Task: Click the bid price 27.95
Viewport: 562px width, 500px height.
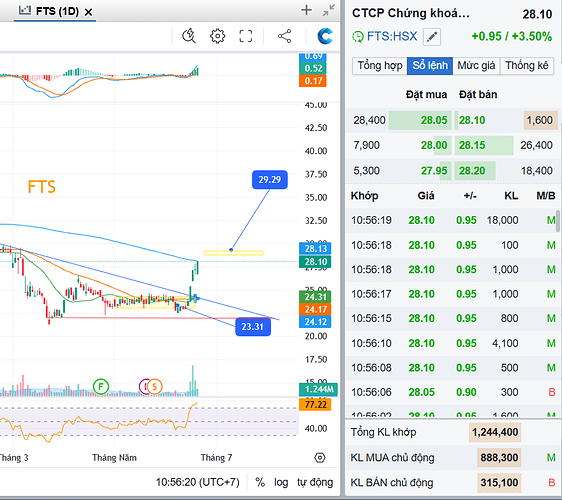Action: (434, 171)
